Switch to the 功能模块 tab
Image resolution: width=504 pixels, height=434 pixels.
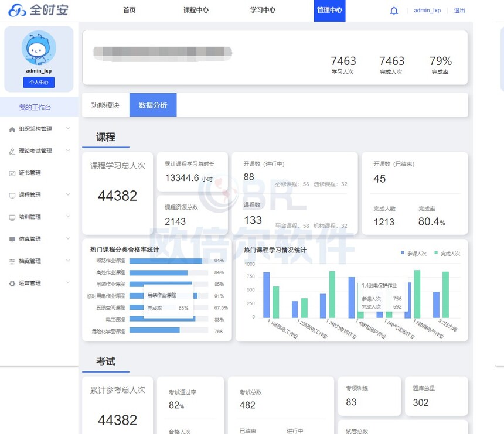(105, 105)
